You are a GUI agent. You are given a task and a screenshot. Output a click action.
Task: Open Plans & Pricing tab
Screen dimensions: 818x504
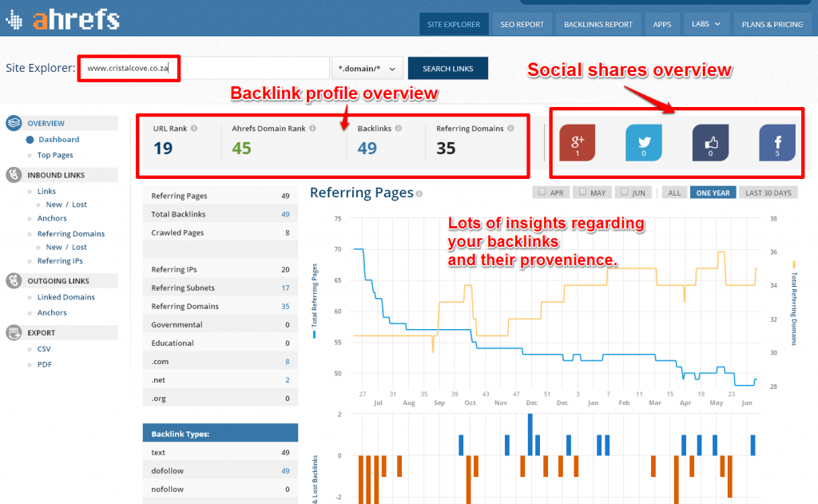772,24
